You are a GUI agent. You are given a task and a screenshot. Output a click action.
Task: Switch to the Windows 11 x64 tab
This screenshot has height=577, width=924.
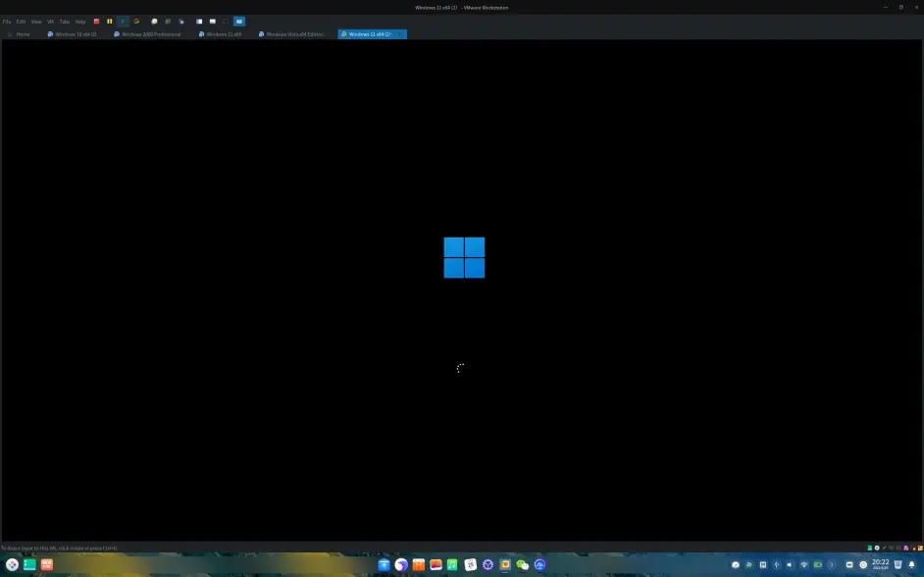(220, 34)
